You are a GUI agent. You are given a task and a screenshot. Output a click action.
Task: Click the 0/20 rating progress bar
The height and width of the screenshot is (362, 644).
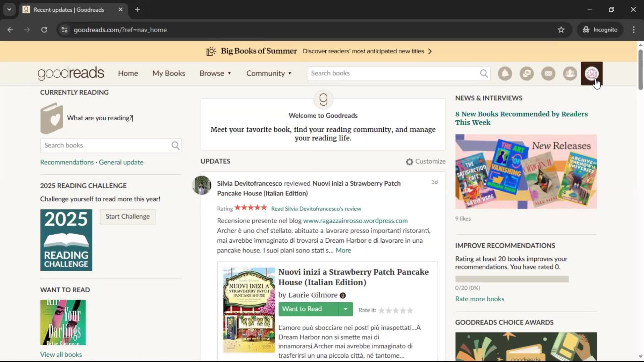512,279
